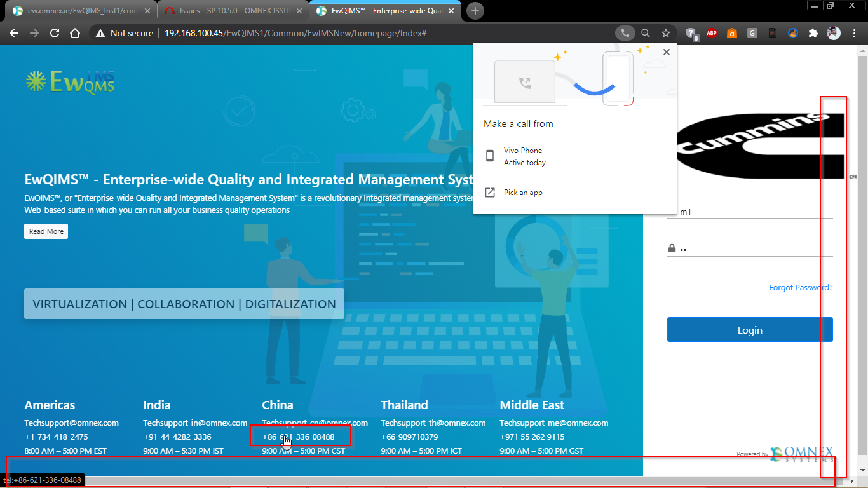Open the orange shopping bag extension
Screen dimensions: 868x488
click(732, 33)
